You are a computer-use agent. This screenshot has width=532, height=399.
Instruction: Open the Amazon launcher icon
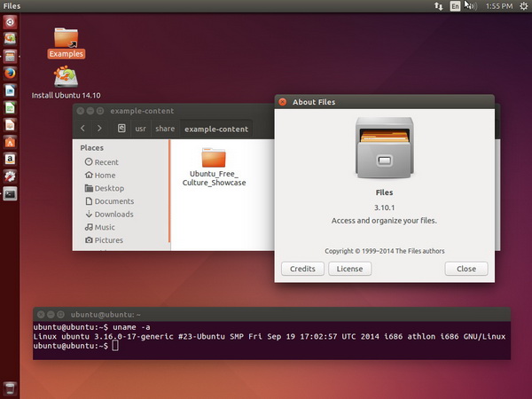tap(10, 159)
